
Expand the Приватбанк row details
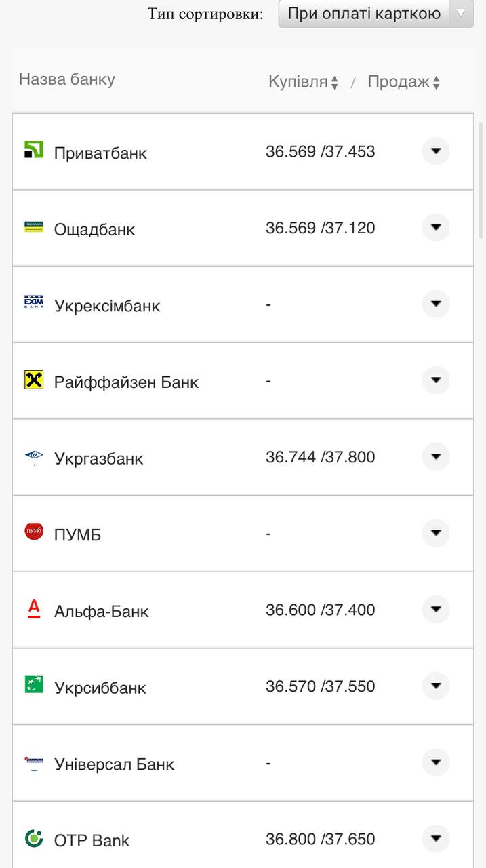pos(436,151)
